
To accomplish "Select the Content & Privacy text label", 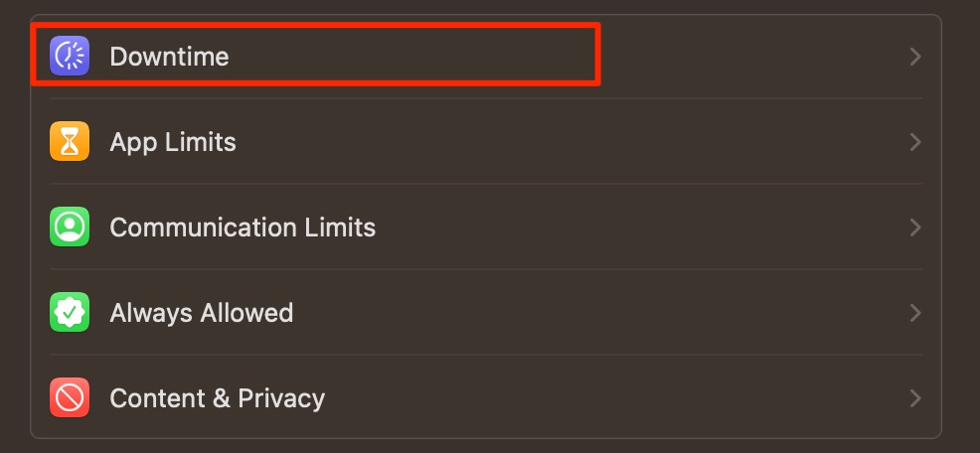I will pos(218,398).
